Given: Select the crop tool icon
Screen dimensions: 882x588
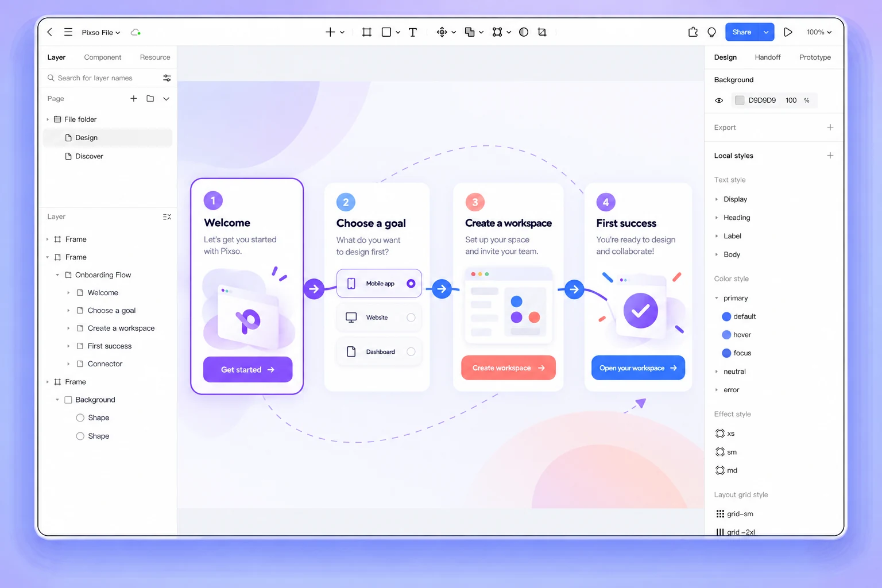Looking at the screenshot, I should click(x=542, y=32).
